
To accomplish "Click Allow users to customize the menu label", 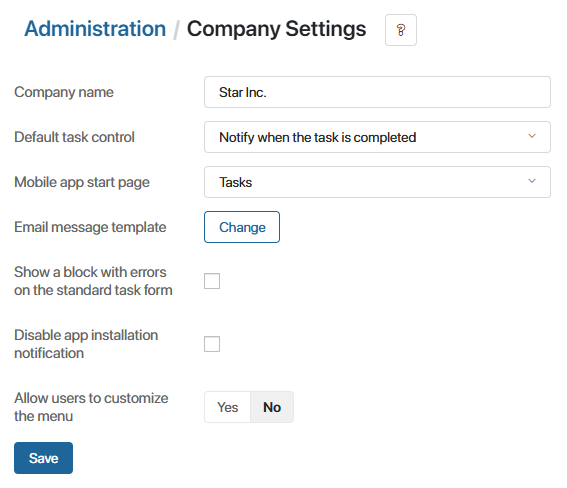I will (x=91, y=407).
